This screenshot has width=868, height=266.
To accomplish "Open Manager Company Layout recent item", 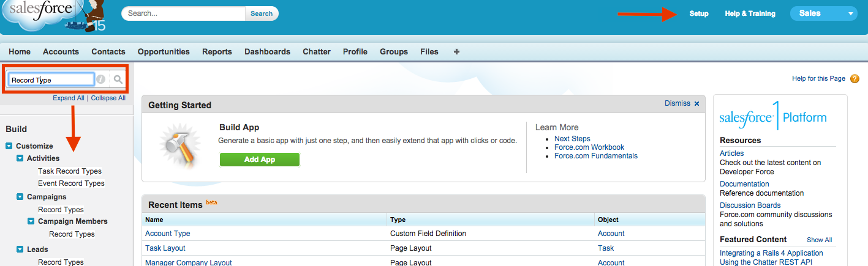I will 189,262.
